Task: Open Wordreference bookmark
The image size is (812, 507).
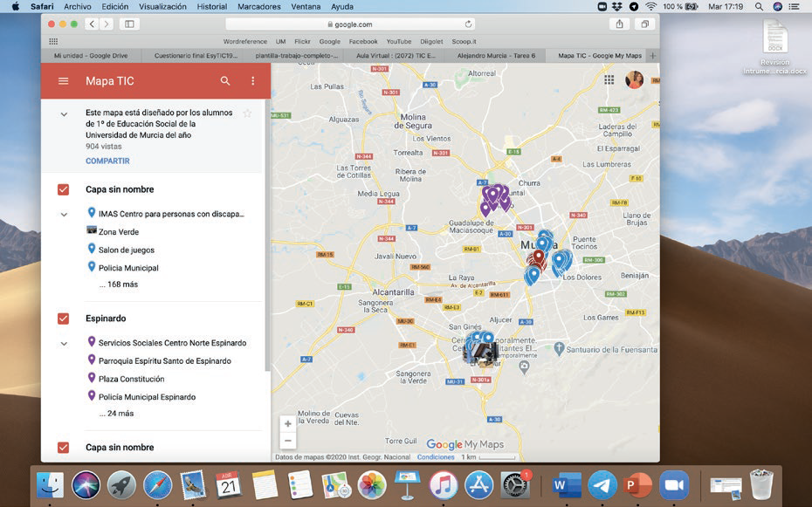Action: pos(245,41)
